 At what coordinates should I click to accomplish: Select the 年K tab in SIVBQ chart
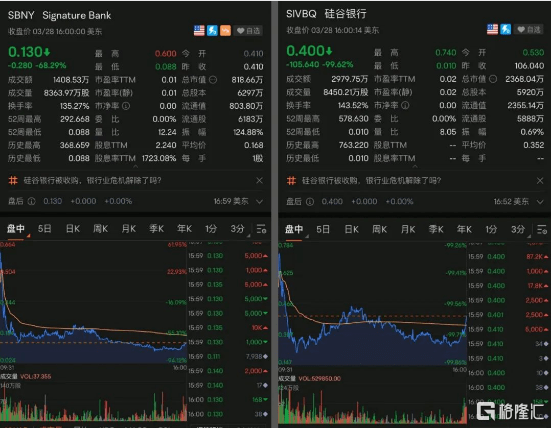pos(464,229)
